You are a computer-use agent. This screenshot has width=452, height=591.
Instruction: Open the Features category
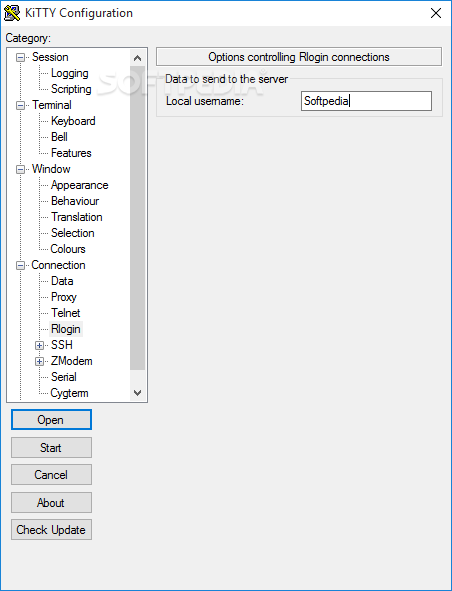[71, 153]
